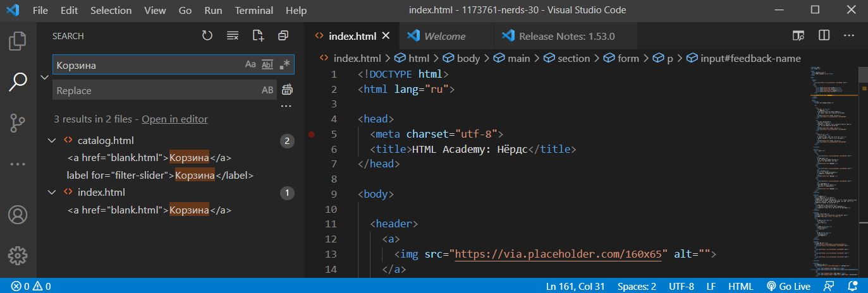
Task: Refresh the search results
Action: click(x=207, y=36)
